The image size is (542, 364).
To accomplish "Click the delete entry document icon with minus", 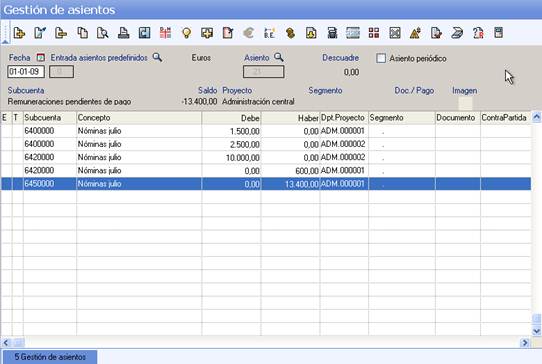I will pyautogui.click(x=61, y=33).
